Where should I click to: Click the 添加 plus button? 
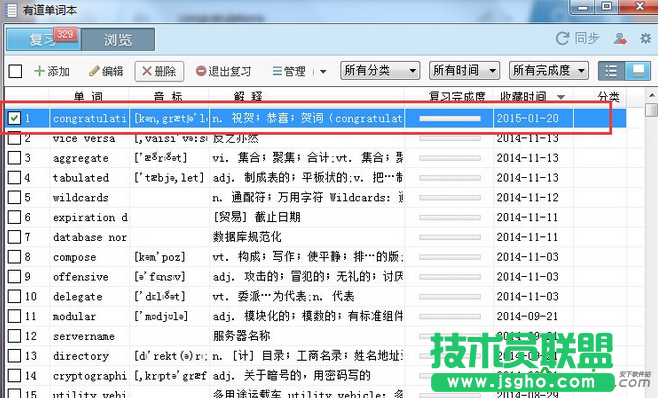point(52,71)
